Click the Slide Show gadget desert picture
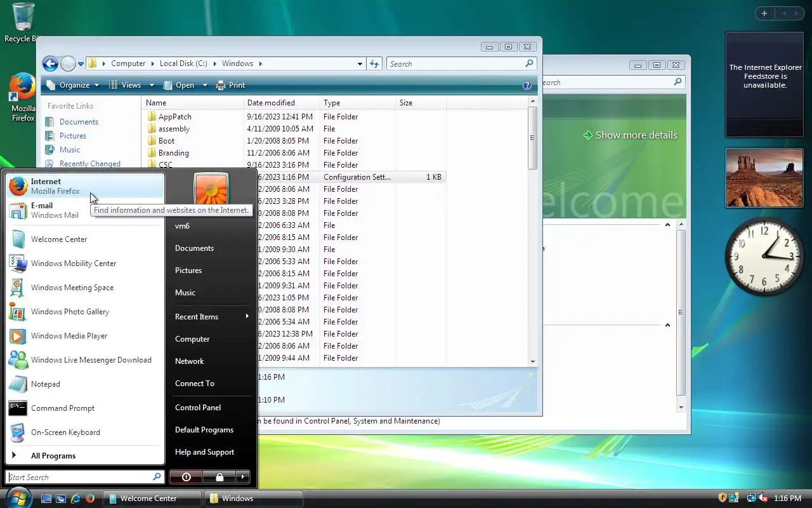This screenshot has width=812, height=508. point(764,178)
